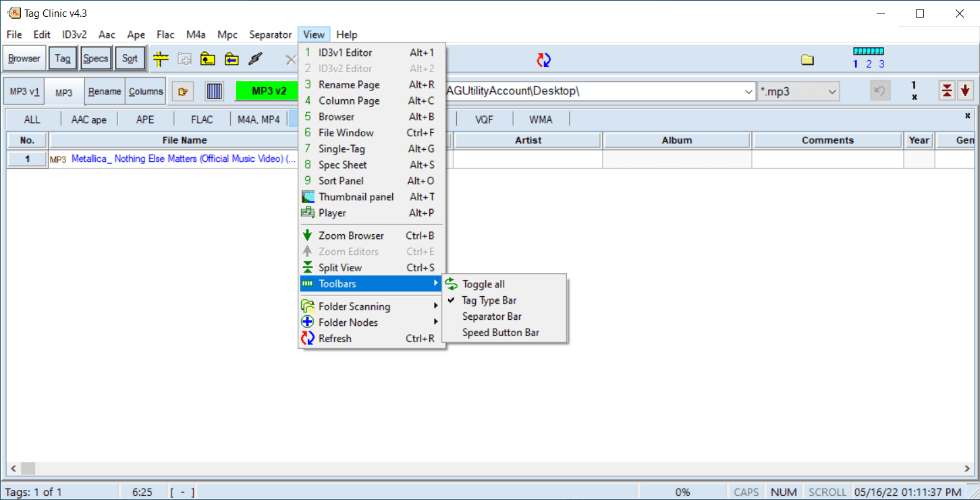The image size is (980, 500).
Task: Click the black lightning-bolt toolbar icon
Action: [254, 59]
